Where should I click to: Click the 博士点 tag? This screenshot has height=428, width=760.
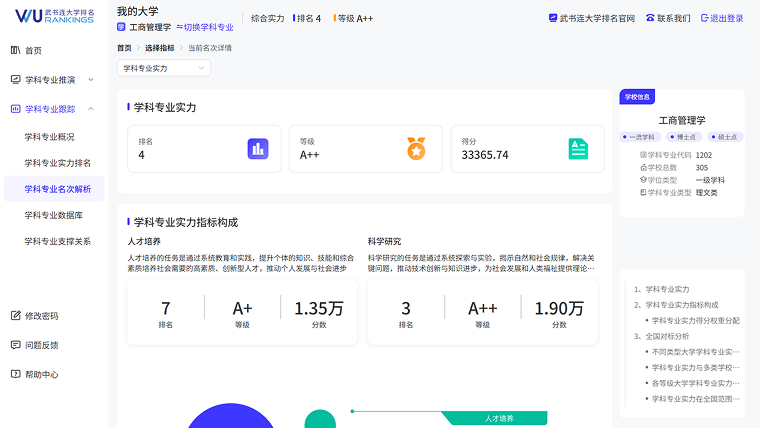(x=683, y=137)
